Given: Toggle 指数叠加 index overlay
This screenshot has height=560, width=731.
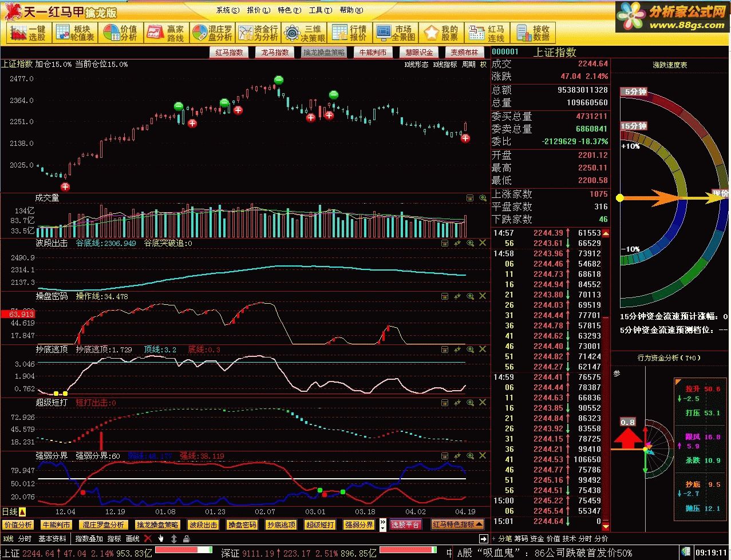Looking at the screenshot, I should pos(89,538).
